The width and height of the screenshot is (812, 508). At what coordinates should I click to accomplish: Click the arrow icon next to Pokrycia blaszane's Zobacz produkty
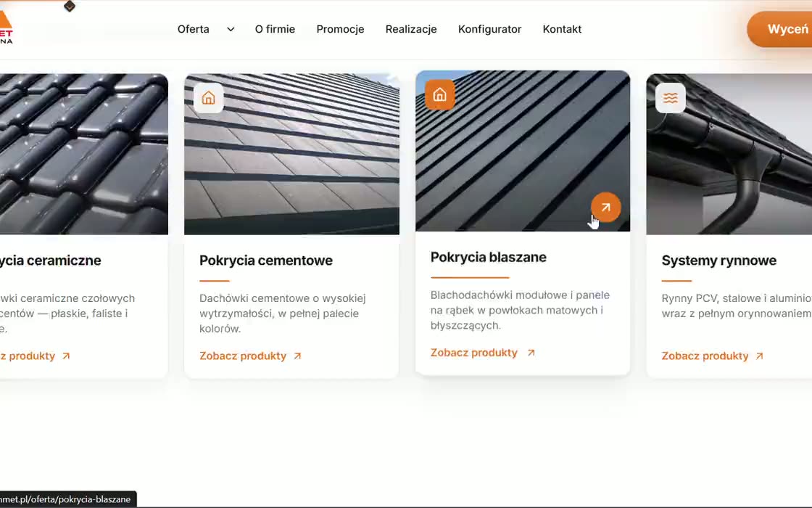click(531, 353)
